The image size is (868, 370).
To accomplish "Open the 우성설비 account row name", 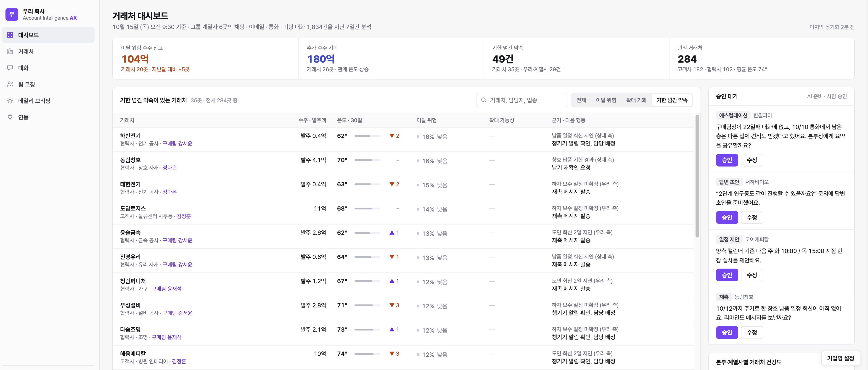I will (x=130, y=305).
